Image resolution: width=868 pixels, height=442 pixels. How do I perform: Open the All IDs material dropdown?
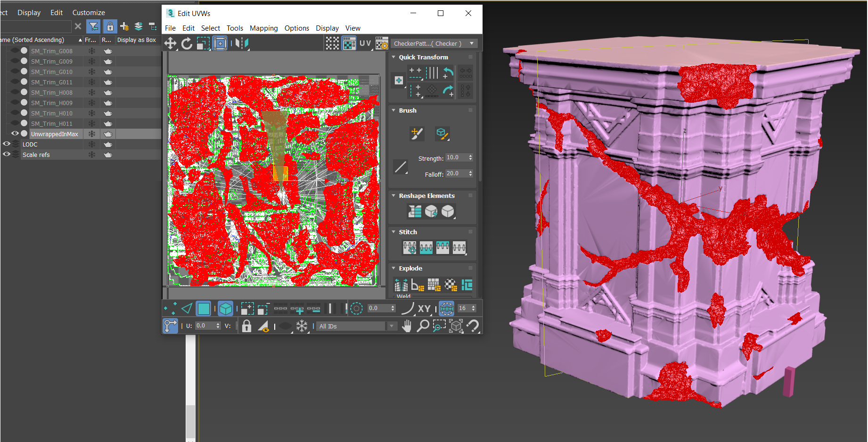coord(392,326)
